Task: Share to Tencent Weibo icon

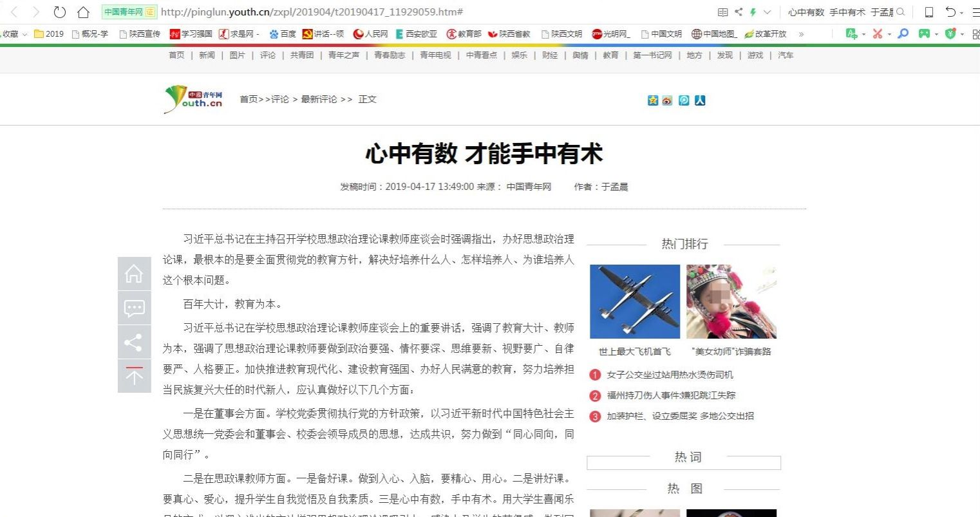Action: click(684, 100)
